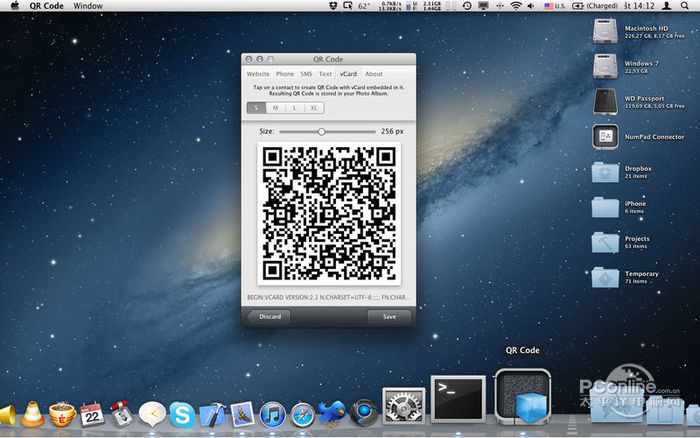Open the Apple menu
700x438 pixels.
pos(15,6)
